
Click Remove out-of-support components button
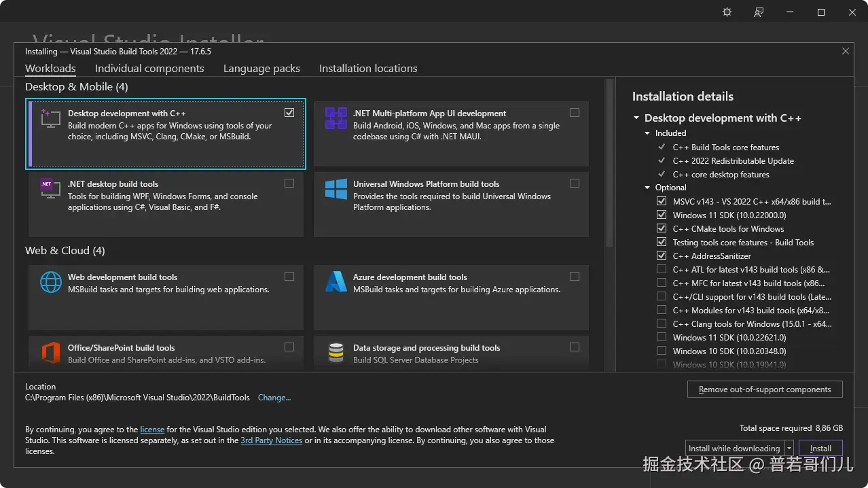coord(765,389)
